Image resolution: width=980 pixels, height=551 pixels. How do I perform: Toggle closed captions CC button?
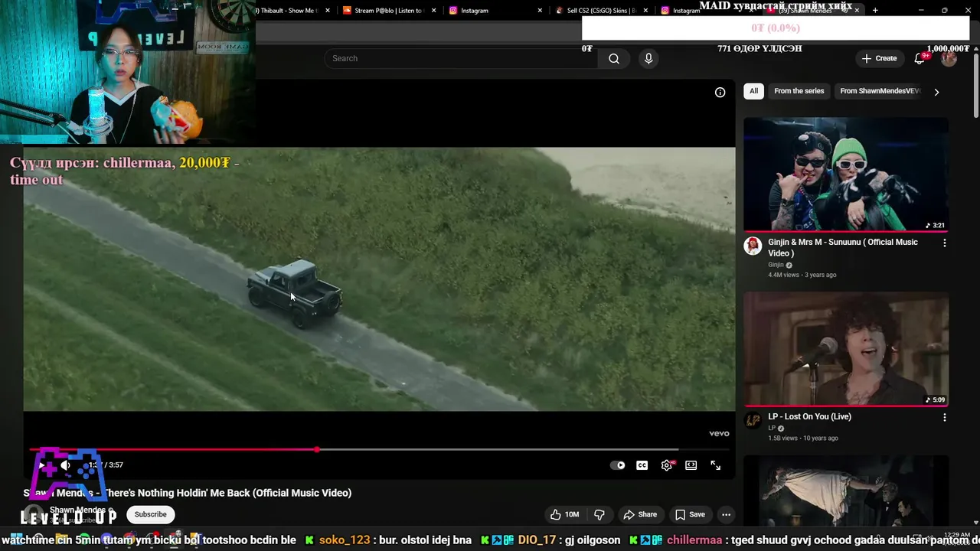tap(642, 465)
